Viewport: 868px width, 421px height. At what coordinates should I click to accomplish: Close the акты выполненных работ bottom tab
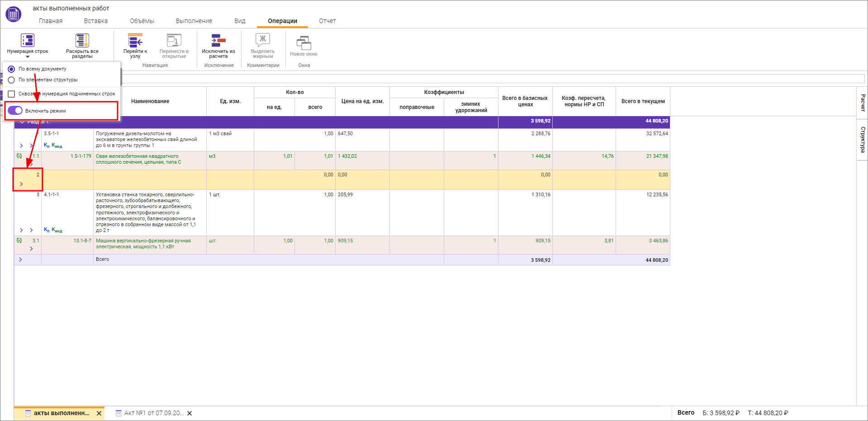(x=99, y=413)
